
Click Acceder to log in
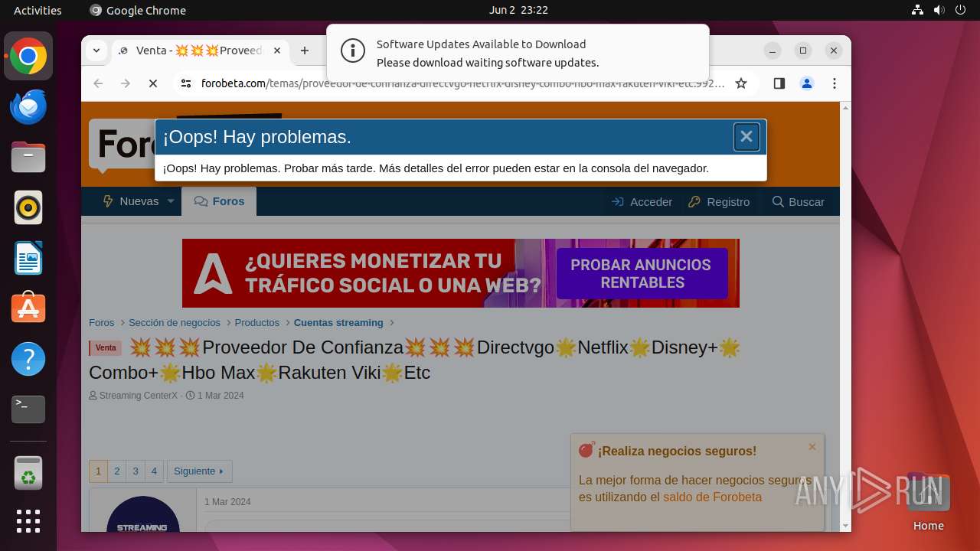(642, 202)
